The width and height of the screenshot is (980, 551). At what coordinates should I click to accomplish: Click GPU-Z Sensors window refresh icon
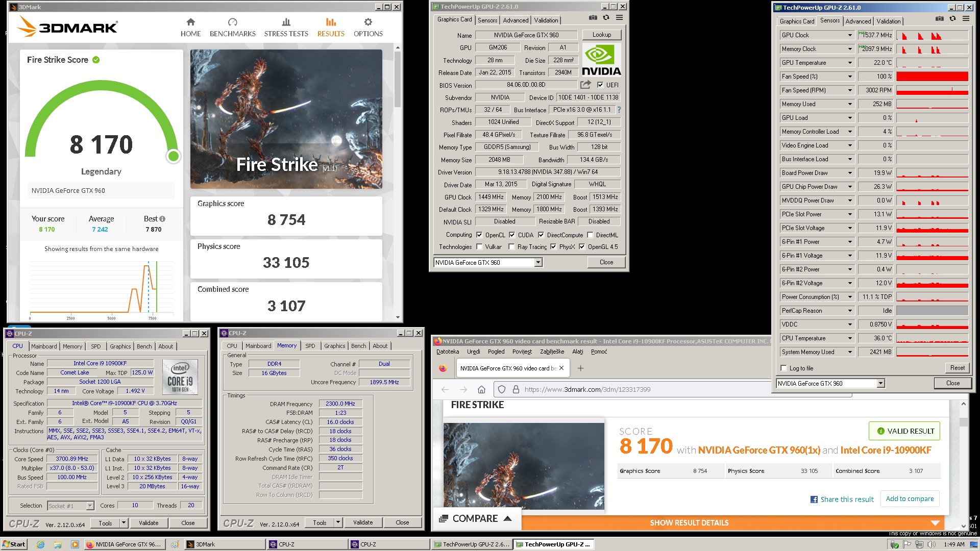(x=952, y=19)
